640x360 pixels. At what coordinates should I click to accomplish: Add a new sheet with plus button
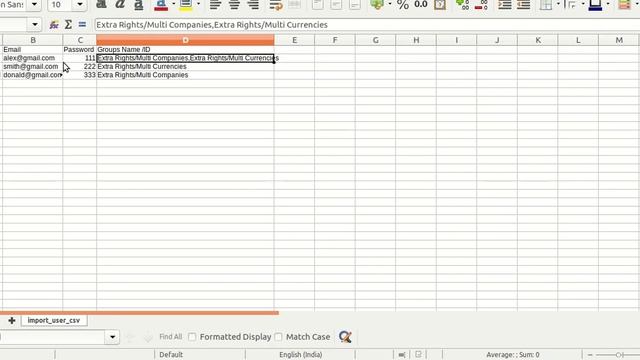coord(11,320)
